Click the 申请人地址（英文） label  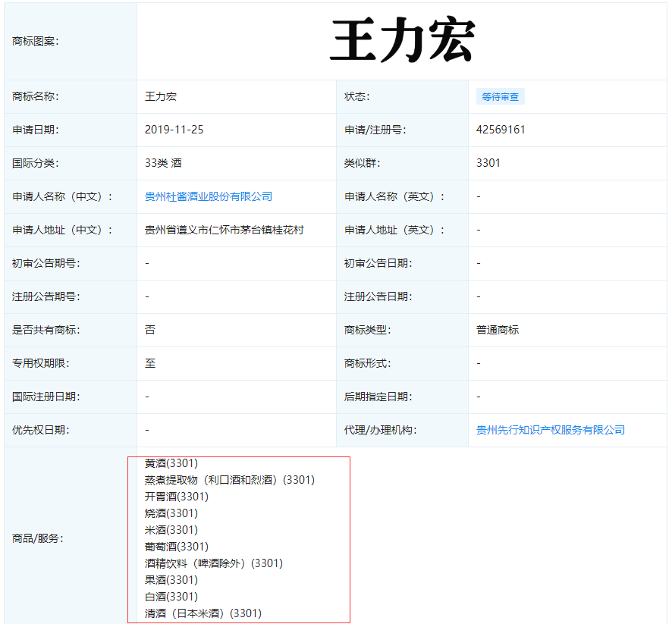click(x=394, y=230)
